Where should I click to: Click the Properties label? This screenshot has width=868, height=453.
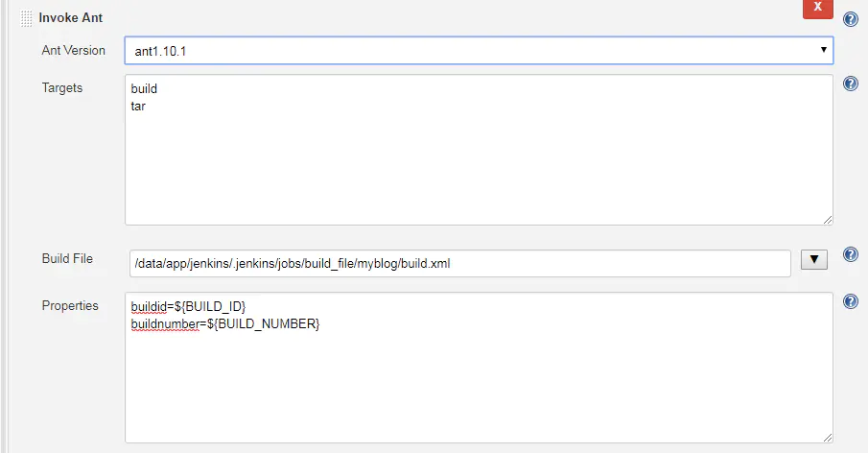click(70, 306)
